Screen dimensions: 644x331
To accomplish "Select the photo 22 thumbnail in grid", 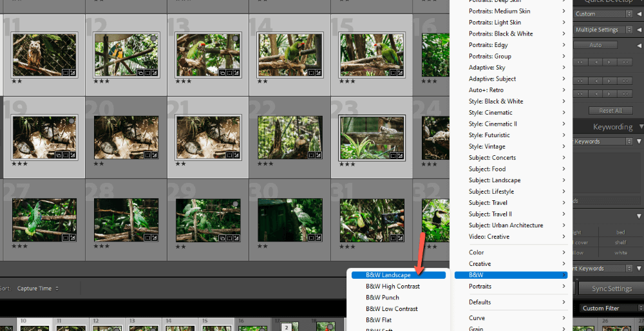I will 290,138.
